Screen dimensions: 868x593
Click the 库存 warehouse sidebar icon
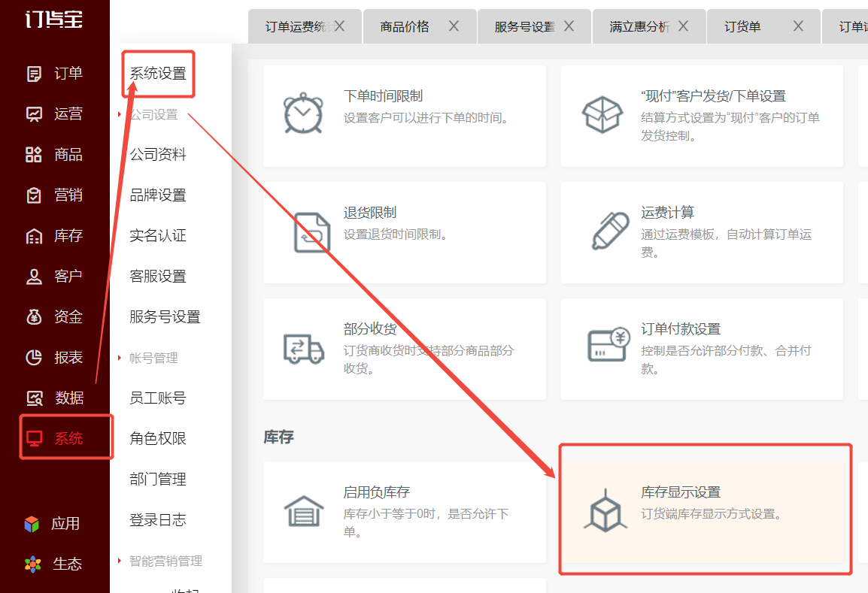[x=34, y=236]
